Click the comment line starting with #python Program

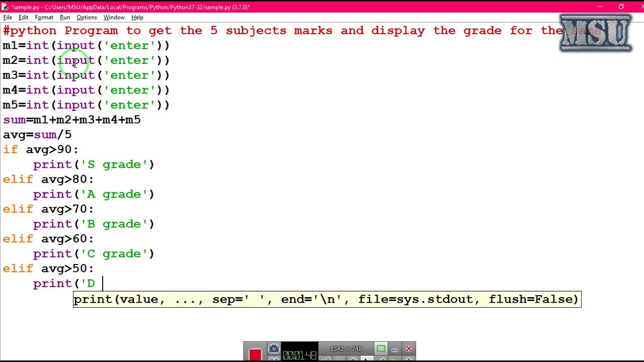click(302, 31)
